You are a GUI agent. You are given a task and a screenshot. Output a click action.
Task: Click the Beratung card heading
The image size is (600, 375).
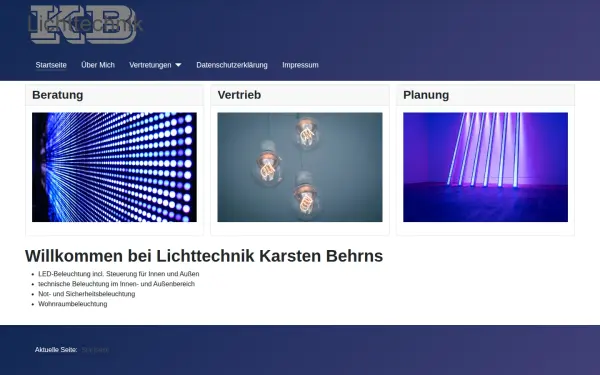58,95
